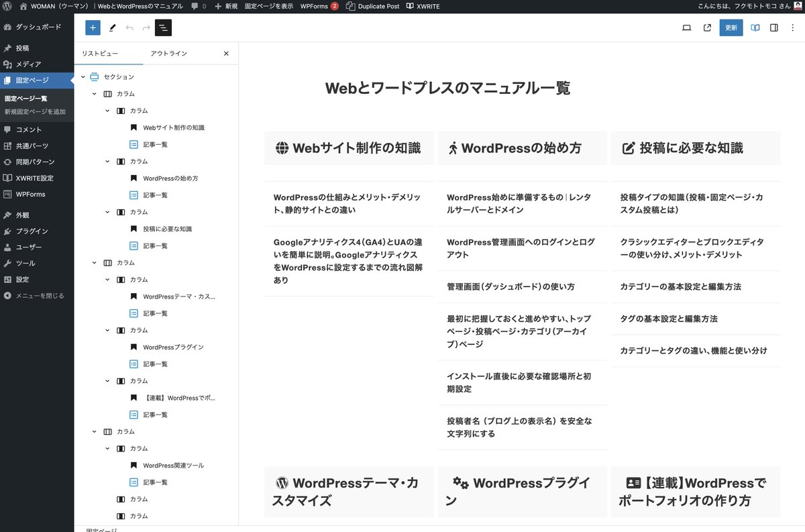This screenshot has height=532, width=805.
Task: Select Webサイト制作の知識 heading in list view
Action: click(174, 127)
